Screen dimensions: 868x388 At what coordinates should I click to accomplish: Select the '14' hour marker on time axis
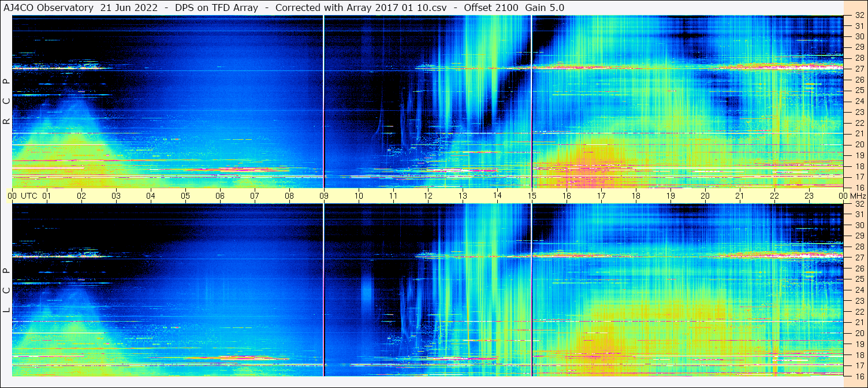497,195
